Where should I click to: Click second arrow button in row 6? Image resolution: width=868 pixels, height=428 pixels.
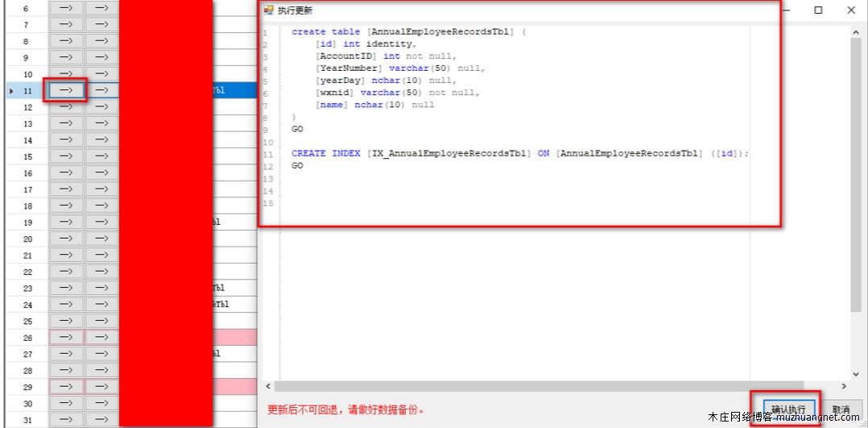(x=101, y=8)
